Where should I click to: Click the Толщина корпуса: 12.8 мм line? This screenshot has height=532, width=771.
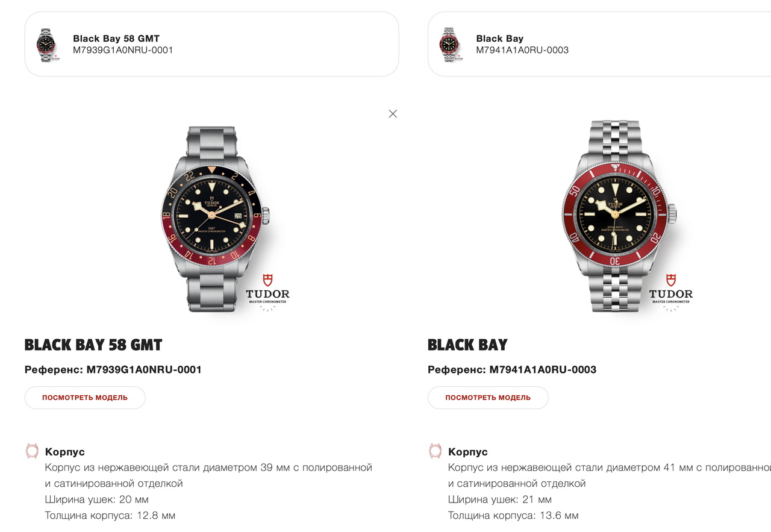[x=110, y=515]
